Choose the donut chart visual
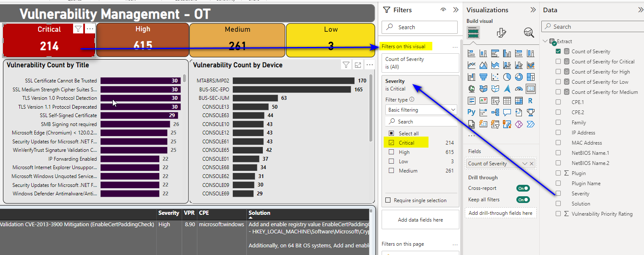This screenshot has width=644, height=255. point(519,77)
